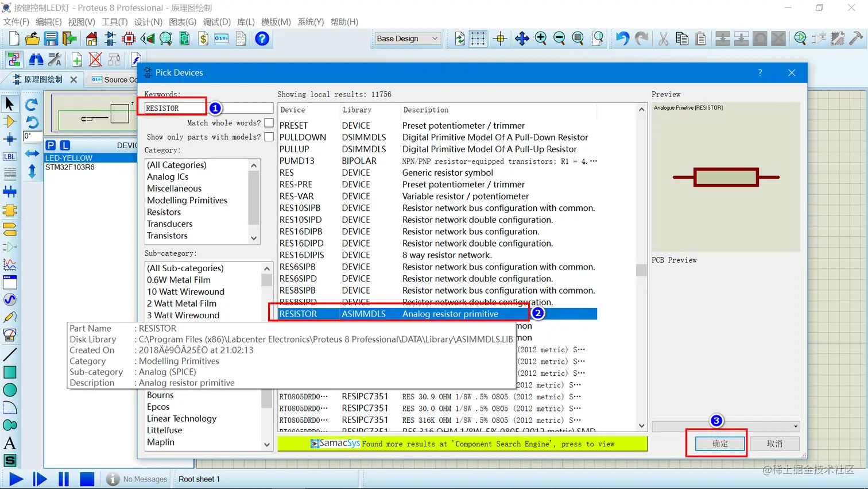Screen dimensions: 868x489
Task: Open the Base Design variant dropdown
Action: pyautogui.click(x=408, y=38)
